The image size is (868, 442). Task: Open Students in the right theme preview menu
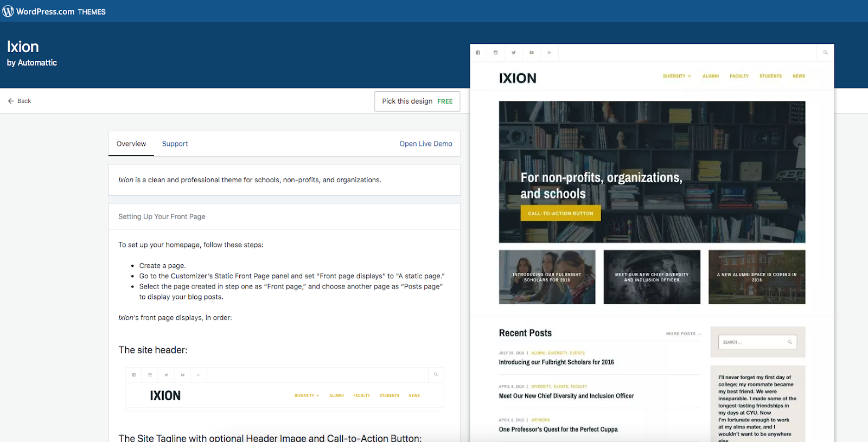pos(770,76)
